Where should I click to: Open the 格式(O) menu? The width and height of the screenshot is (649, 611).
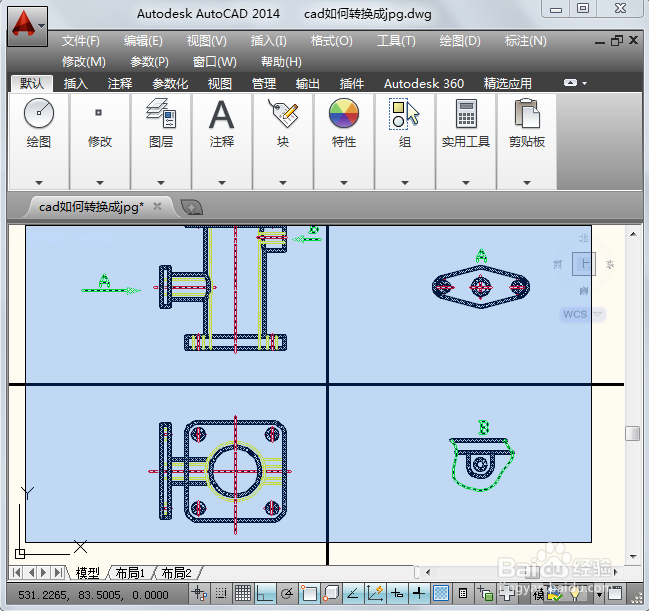click(x=332, y=41)
